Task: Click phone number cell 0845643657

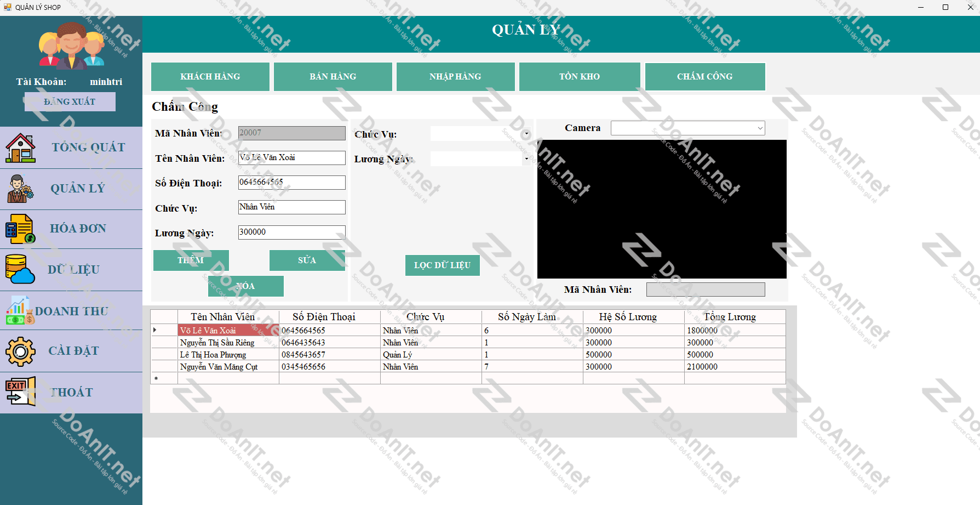Action: point(330,355)
